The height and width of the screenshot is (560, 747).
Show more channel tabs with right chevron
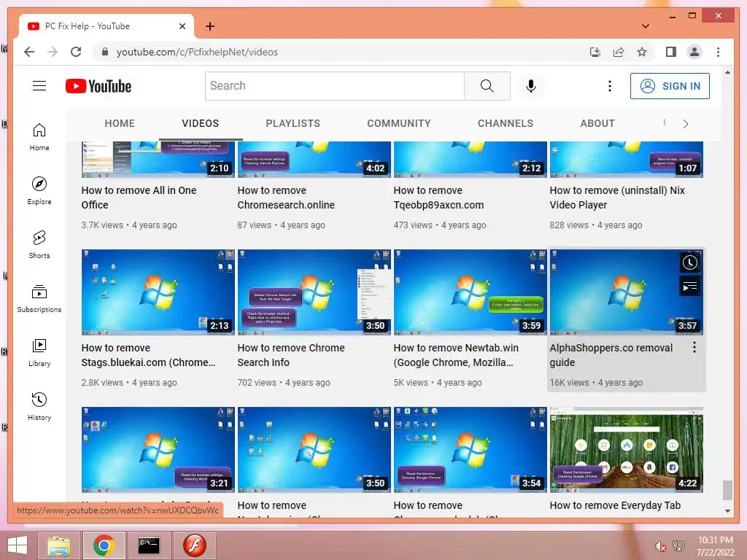(685, 124)
